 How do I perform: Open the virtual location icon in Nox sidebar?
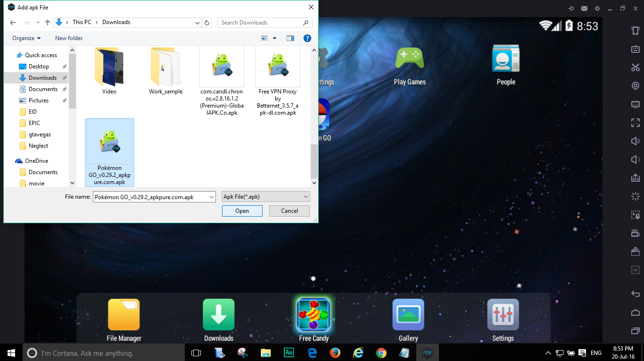635,86
